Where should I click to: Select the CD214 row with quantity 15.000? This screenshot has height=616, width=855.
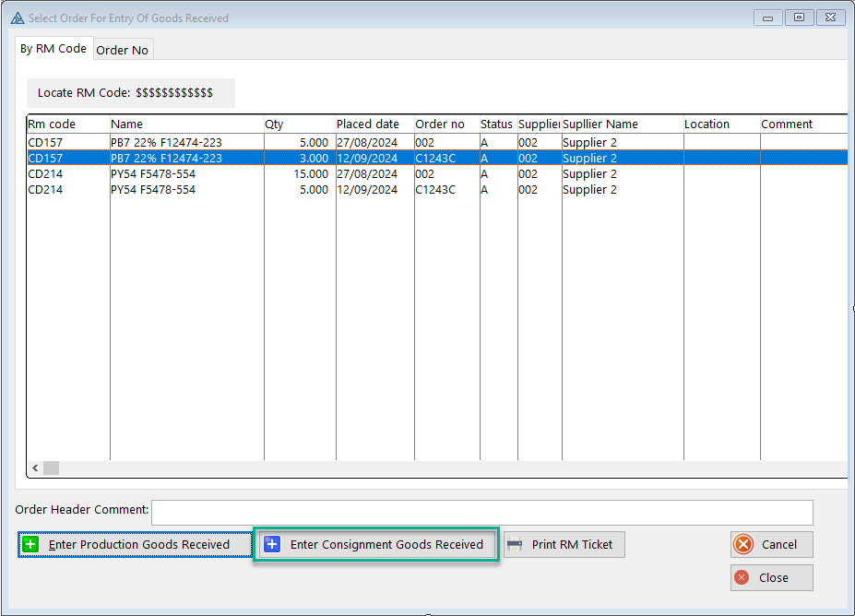(x=437, y=174)
